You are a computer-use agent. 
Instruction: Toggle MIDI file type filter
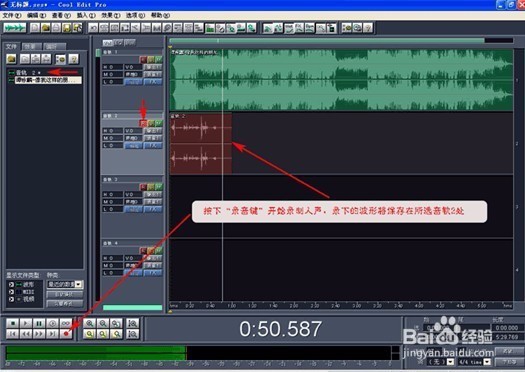(x=12, y=292)
